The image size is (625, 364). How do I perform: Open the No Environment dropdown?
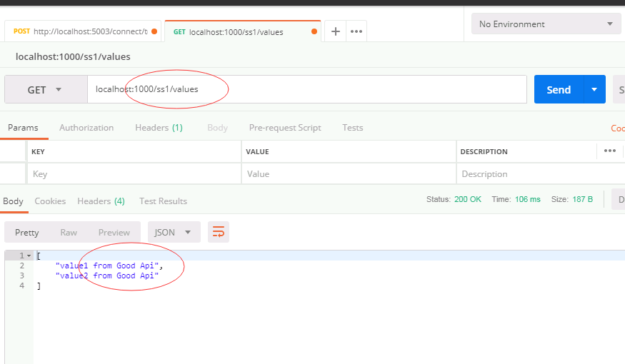coord(546,24)
